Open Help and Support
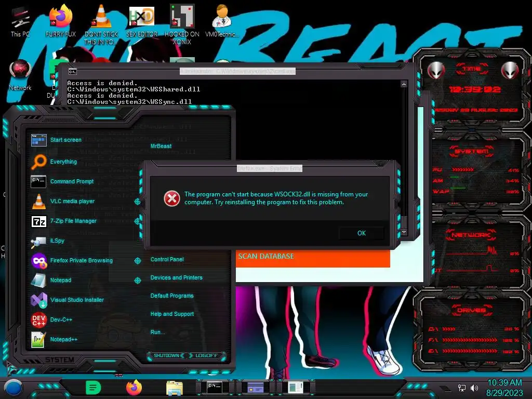The image size is (532, 399). click(172, 314)
